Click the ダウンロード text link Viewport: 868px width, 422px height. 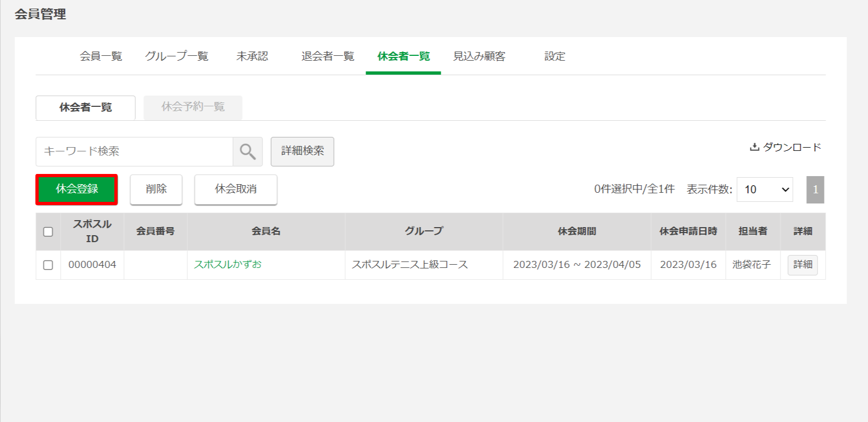pyautogui.click(x=792, y=147)
